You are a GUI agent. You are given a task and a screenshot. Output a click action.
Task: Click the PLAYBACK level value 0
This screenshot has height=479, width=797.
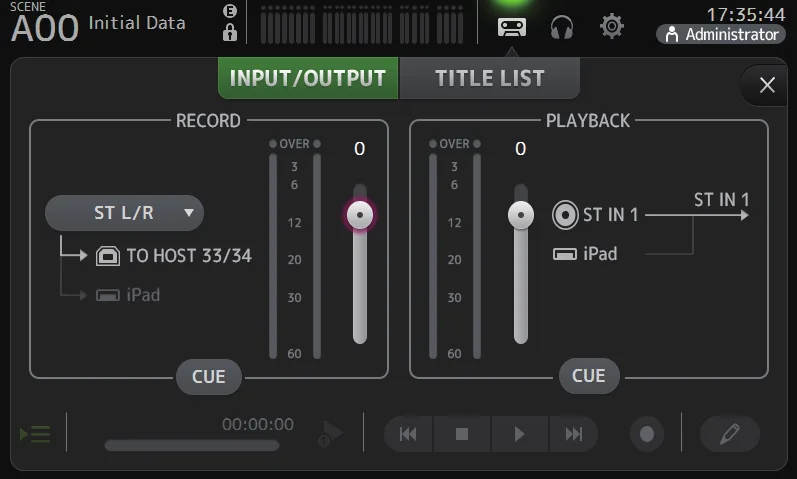(520, 148)
